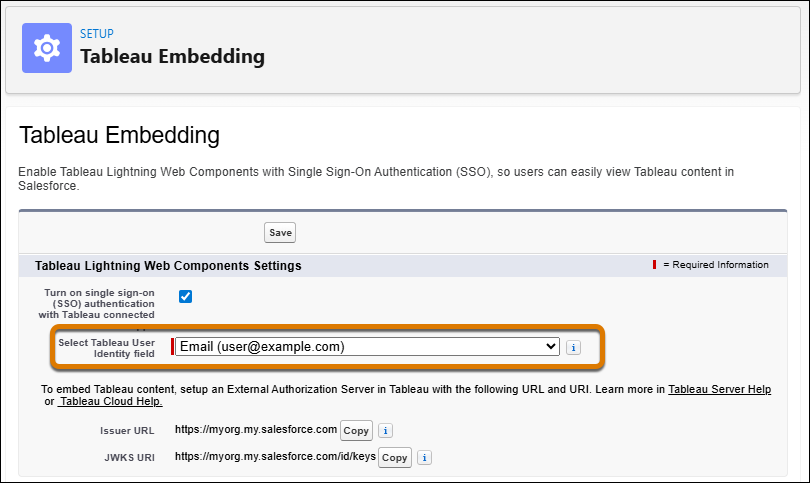The height and width of the screenshot is (483, 810).
Task: Click the Setup gear icon
Action: point(47,48)
